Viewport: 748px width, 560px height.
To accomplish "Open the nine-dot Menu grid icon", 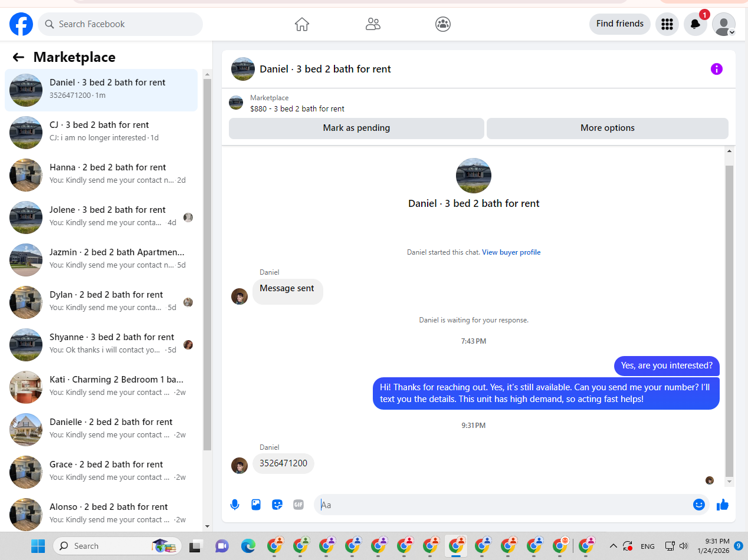I will [667, 24].
